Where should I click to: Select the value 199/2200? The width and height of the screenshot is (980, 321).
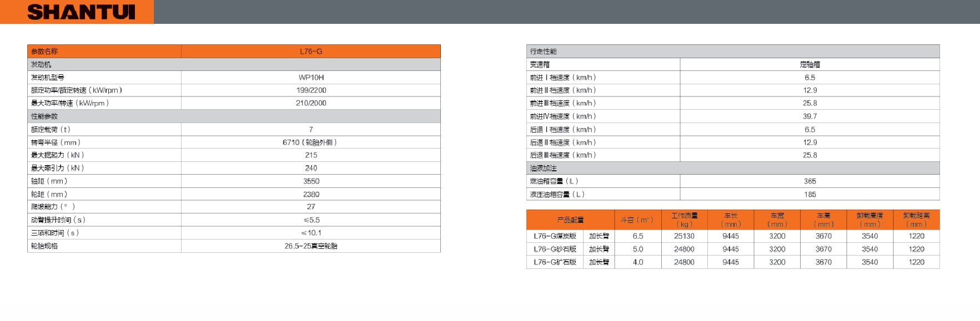point(311,90)
